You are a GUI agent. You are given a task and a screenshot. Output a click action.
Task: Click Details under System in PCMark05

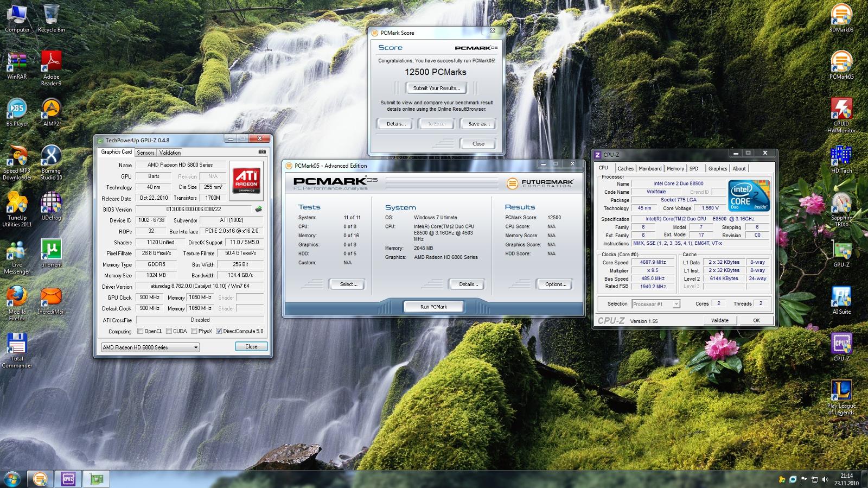[x=468, y=284]
